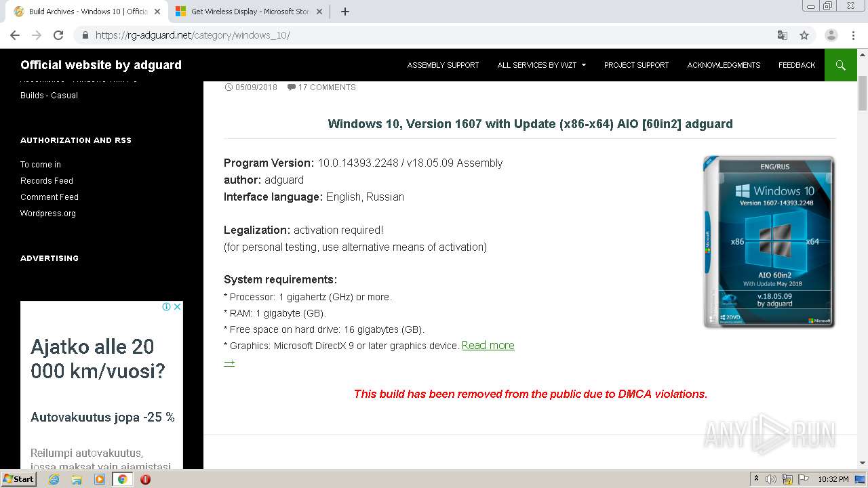Open Chrome three-dot menu
The image size is (868, 488).
853,35
